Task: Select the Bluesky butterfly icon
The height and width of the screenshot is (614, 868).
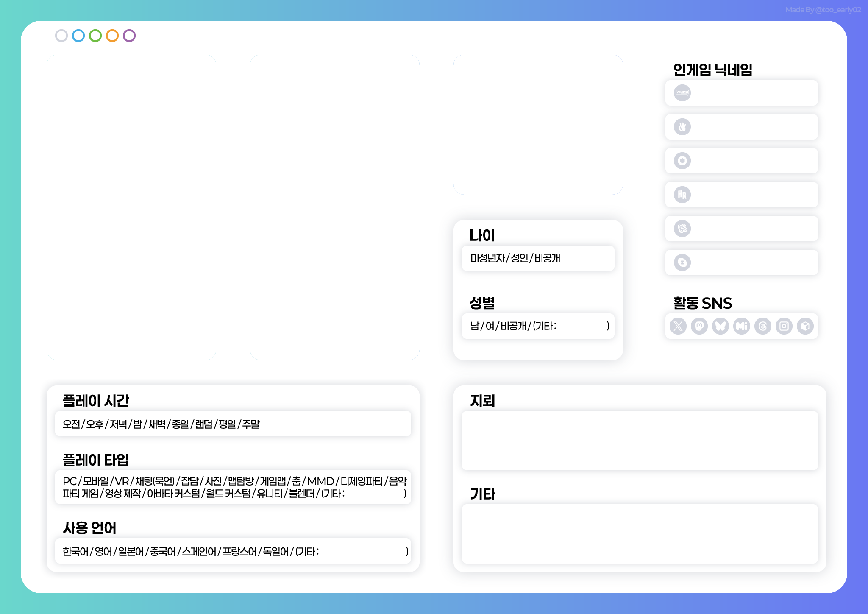Action: [x=720, y=326]
